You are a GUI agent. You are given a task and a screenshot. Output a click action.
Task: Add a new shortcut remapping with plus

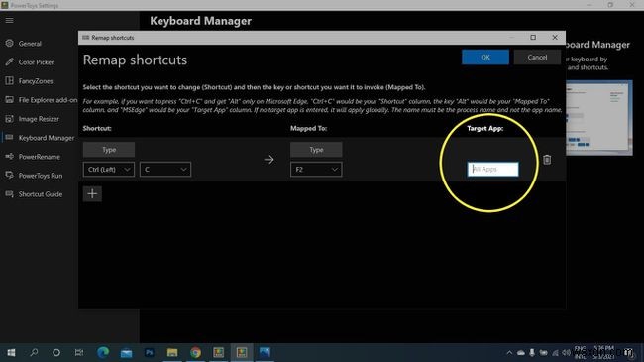(x=92, y=193)
